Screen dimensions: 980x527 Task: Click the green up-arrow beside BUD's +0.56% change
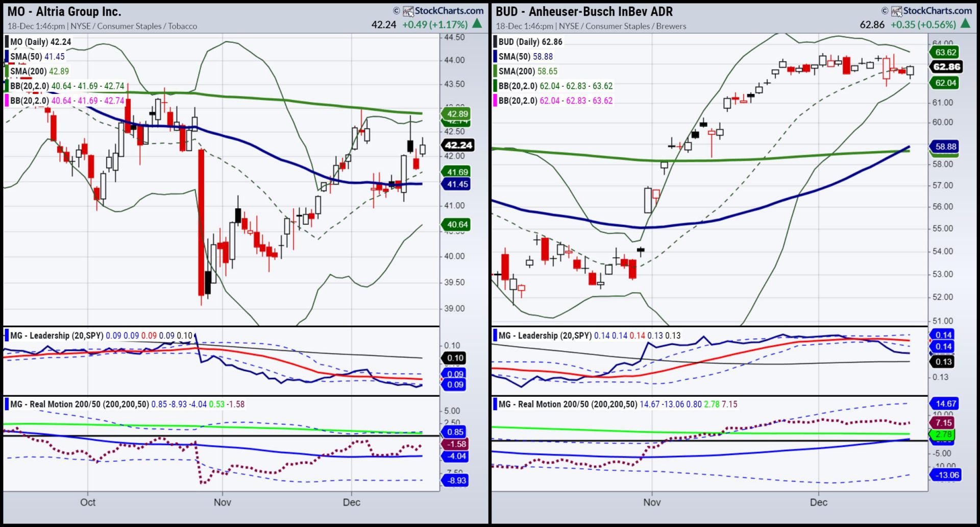click(x=965, y=23)
